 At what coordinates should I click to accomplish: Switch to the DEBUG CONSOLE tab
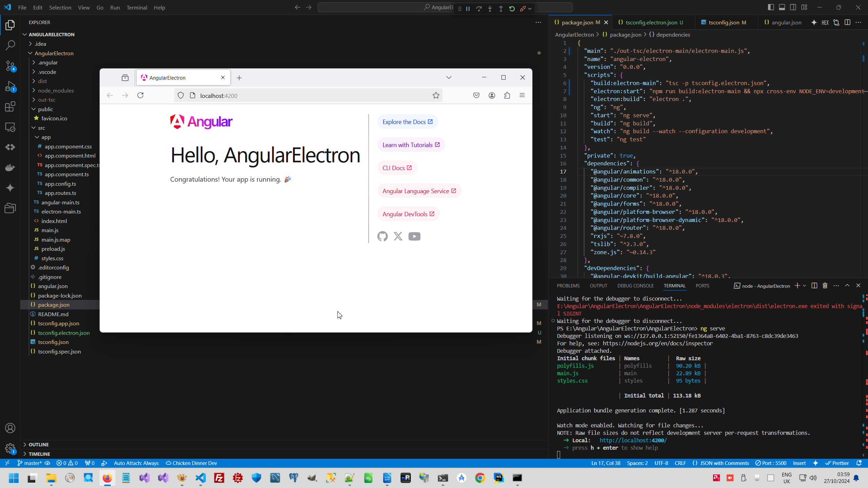(635, 286)
